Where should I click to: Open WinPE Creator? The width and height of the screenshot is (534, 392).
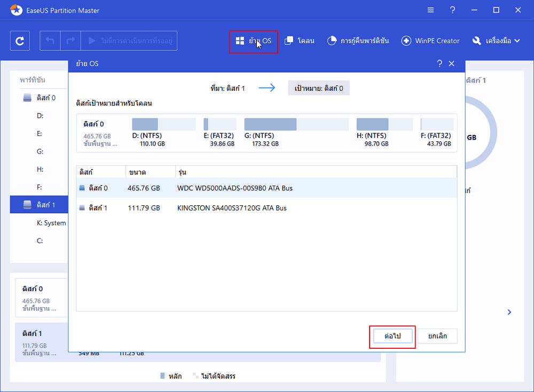(x=430, y=41)
